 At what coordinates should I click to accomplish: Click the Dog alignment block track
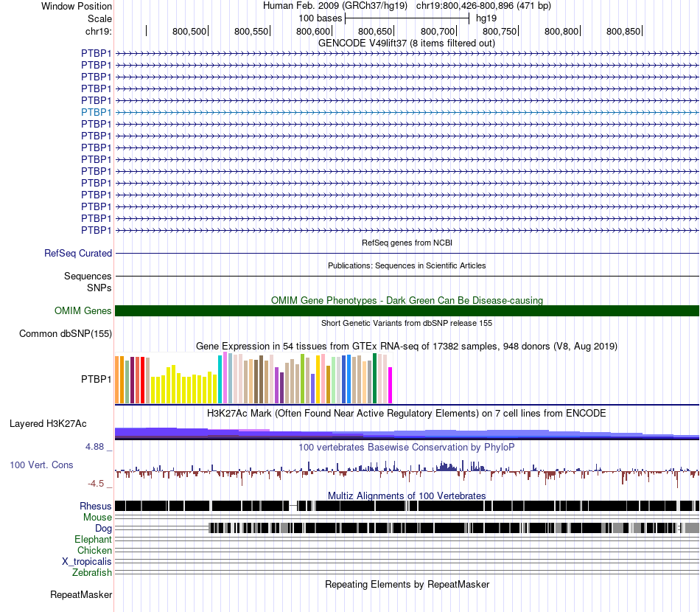(x=454, y=528)
